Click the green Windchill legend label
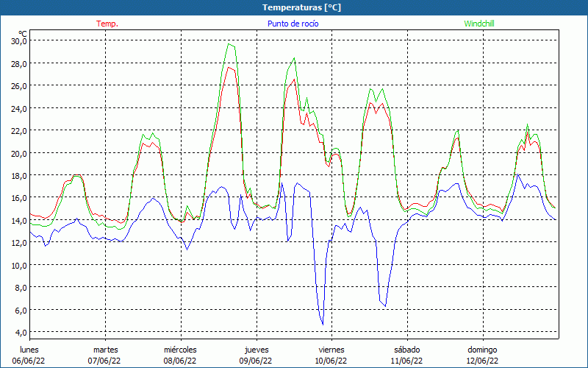 click(x=479, y=24)
